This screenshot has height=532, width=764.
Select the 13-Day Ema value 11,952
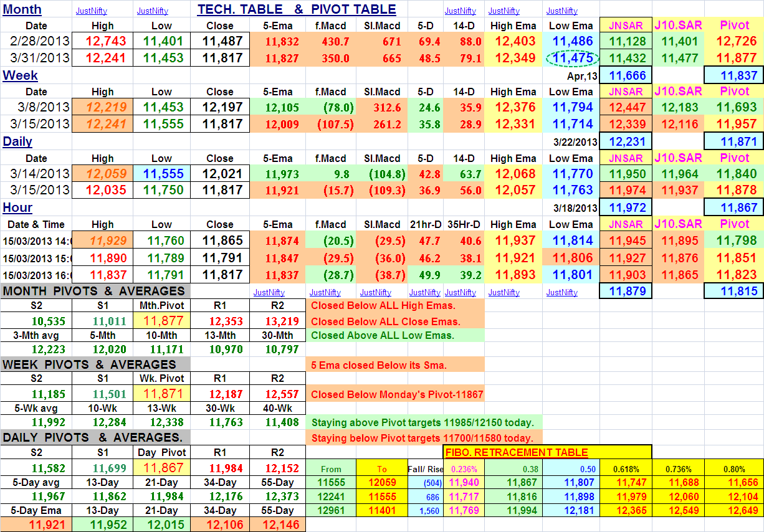tap(103, 525)
